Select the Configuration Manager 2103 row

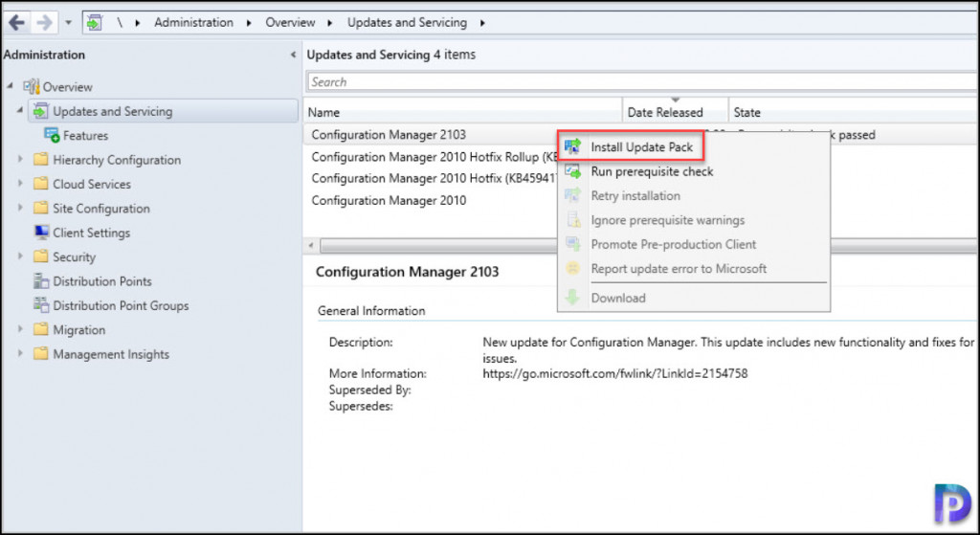[x=432, y=134]
